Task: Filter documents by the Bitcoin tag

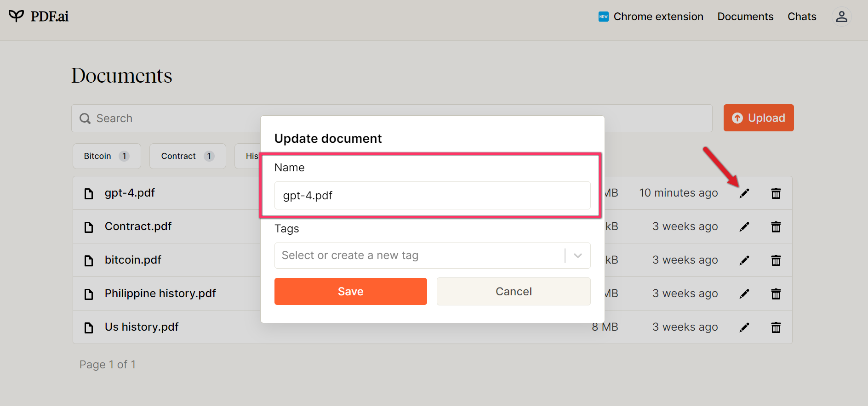Action: (106, 156)
